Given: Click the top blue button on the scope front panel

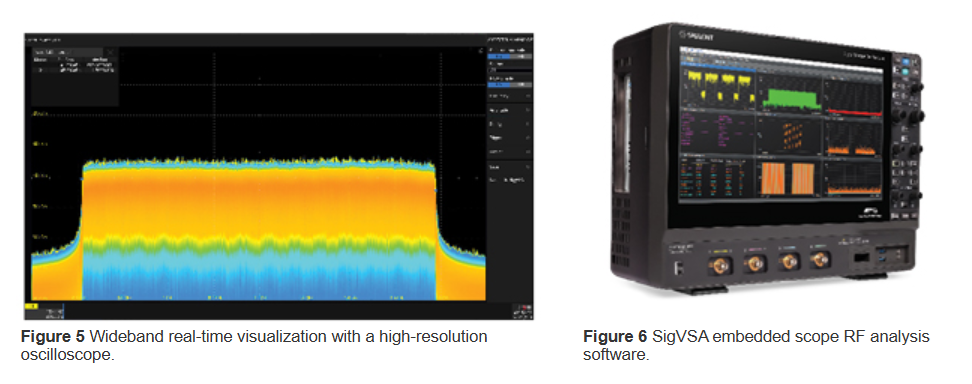Looking at the screenshot, I should click(x=906, y=61).
